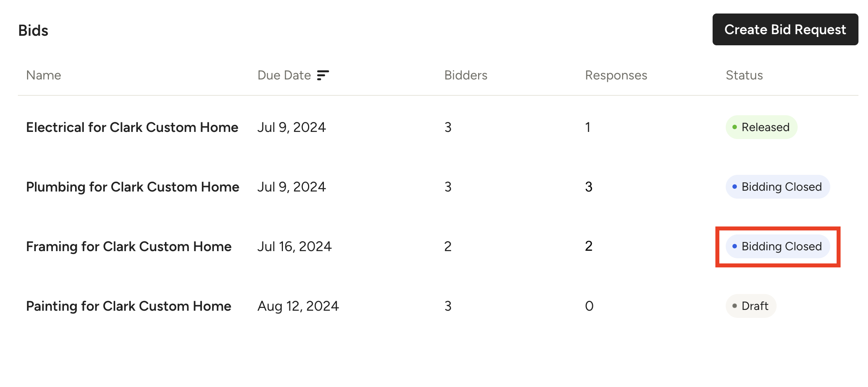Click the Due Date column header
Image resolution: width=868 pixels, height=387 pixels.
click(284, 75)
